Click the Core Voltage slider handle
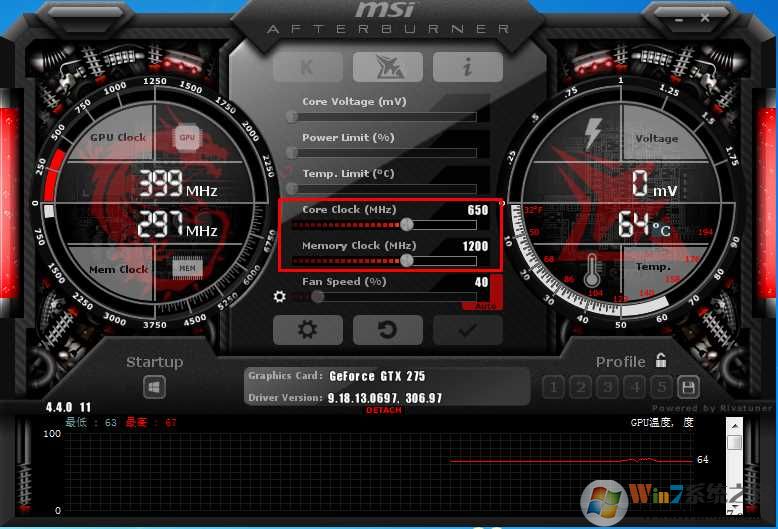778x529 pixels. tap(292, 117)
